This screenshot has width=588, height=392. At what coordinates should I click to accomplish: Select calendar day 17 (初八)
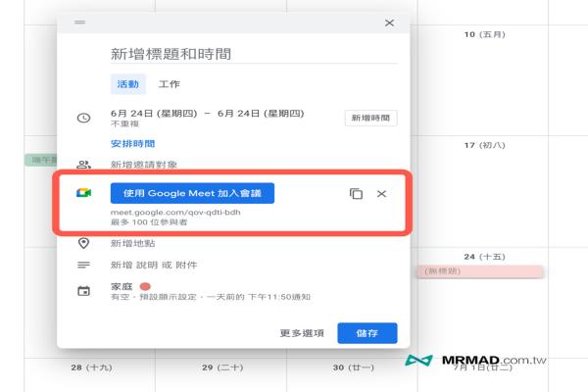click(x=484, y=145)
